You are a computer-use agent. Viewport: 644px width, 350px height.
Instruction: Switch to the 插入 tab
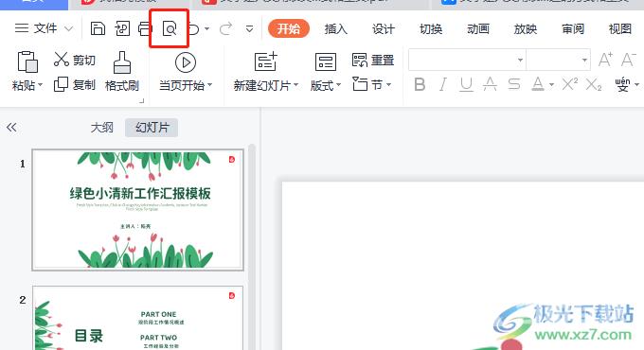[335, 28]
